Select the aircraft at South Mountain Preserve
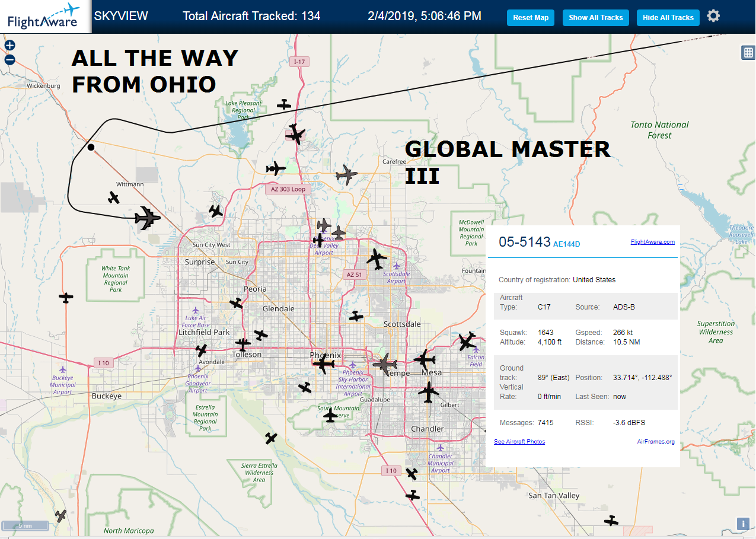Viewport: 756px width, 539px height. tap(331, 415)
